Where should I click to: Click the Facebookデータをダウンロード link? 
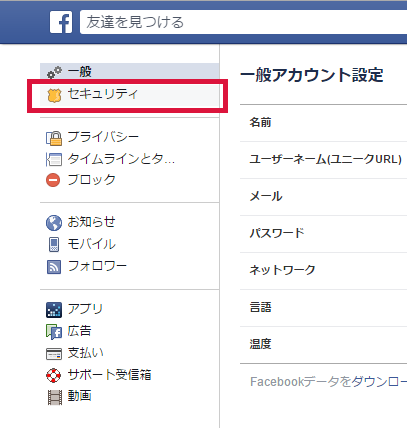click(x=328, y=382)
